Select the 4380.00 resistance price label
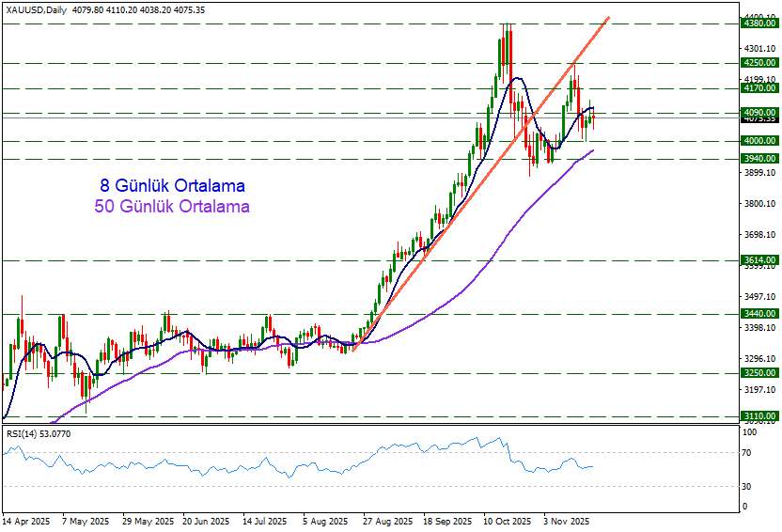 (758, 24)
